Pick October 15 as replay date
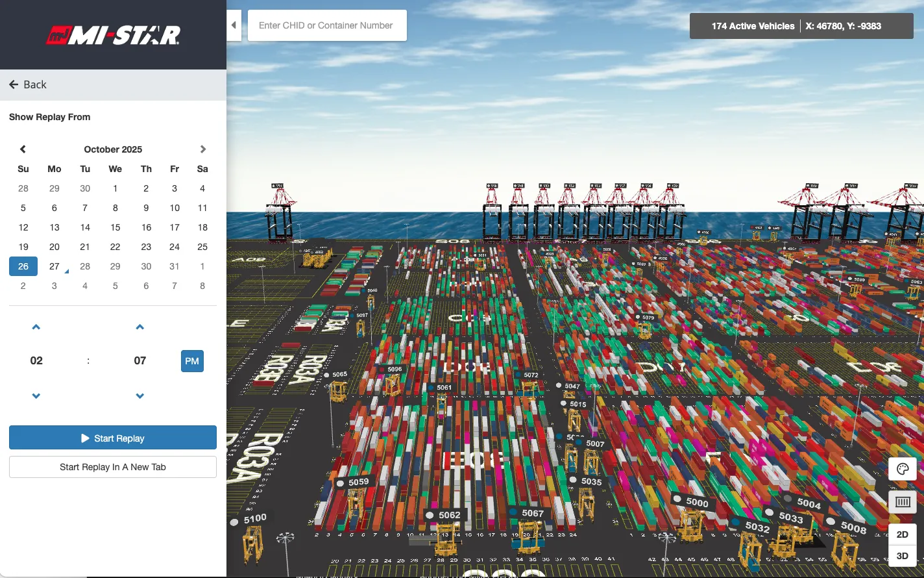Screen dimensions: 924x578 pyautogui.click(x=115, y=227)
